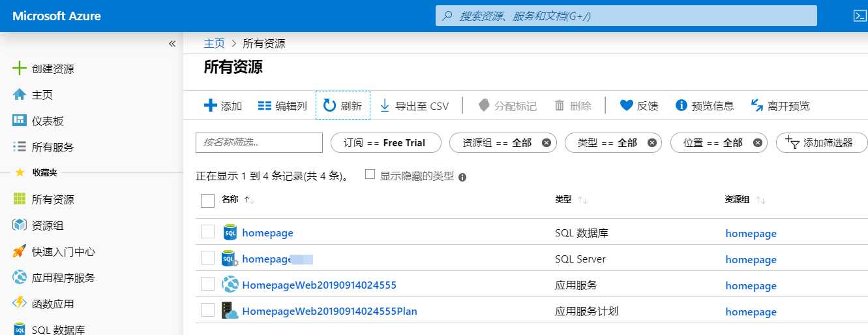Click 主页 breadcrumb link
The height and width of the screenshot is (335, 868).
pos(214,44)
